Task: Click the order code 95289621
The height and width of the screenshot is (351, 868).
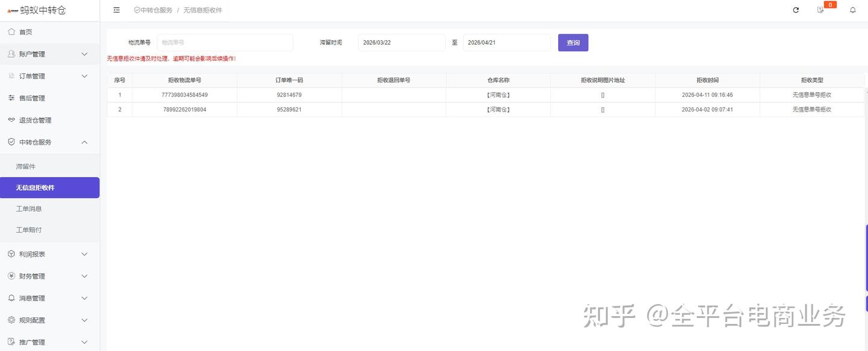Action: [x=289, y=110]
